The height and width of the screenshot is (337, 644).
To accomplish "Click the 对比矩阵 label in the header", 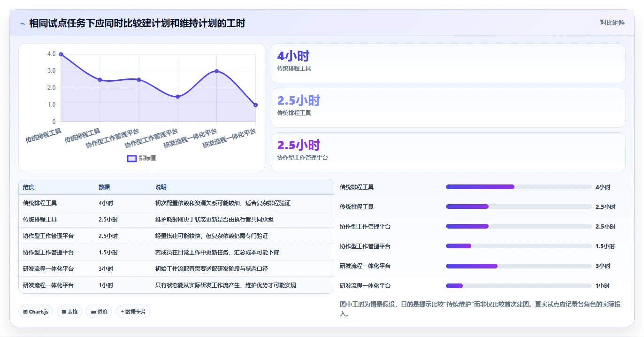I will tap(613, 23).
